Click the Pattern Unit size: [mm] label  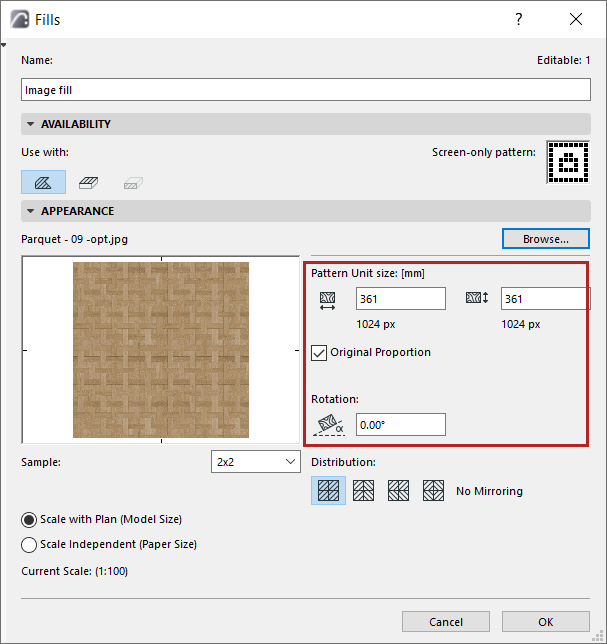(x=368, y=273)
